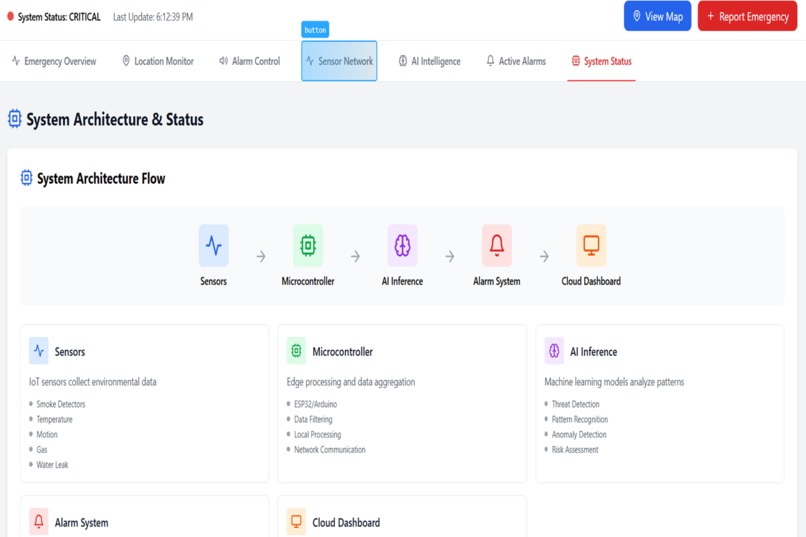Click the bell icon in the Alarm System card
Screen dimensions: 806x537
pos(39,522)
